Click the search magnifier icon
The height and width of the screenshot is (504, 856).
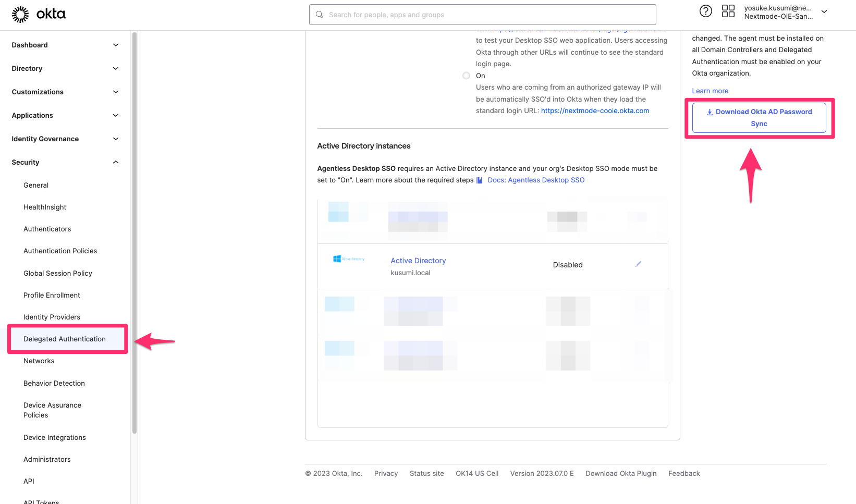coord(320,15)
